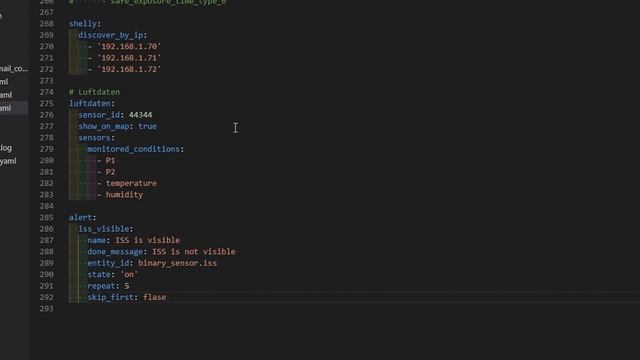
Task: Click 'done_message' on line 288
Action: tap(115, 252)
